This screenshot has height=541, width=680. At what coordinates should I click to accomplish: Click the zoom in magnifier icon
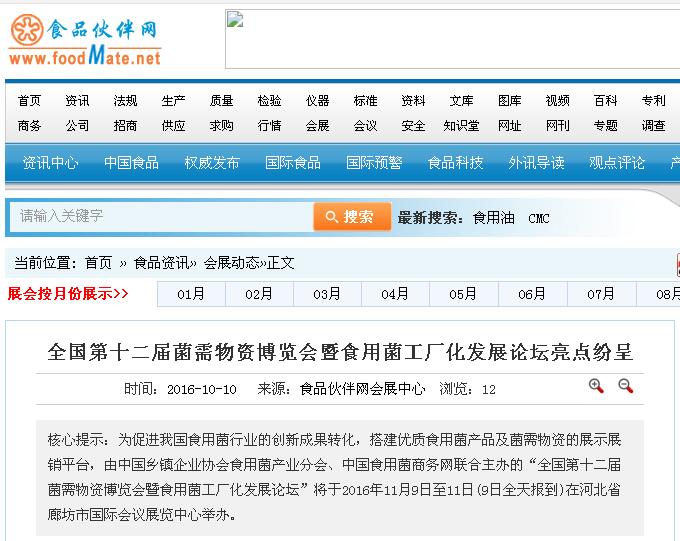click(596, 386)
